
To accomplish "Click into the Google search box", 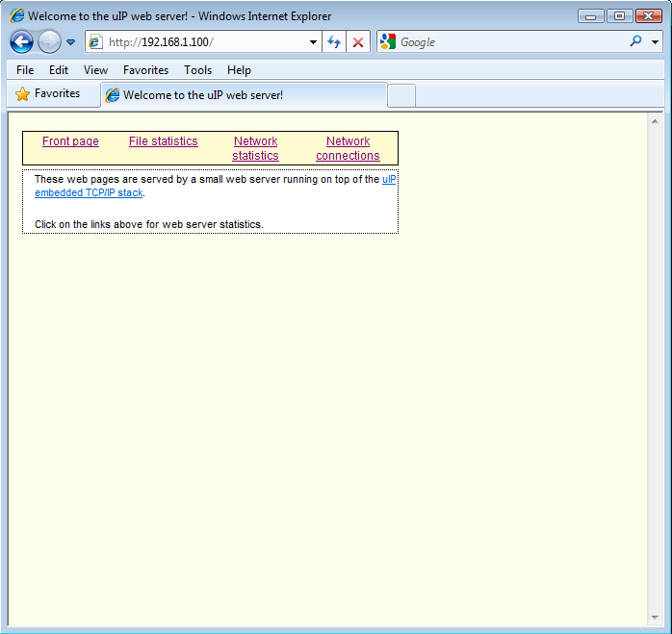I will [510, 42].
